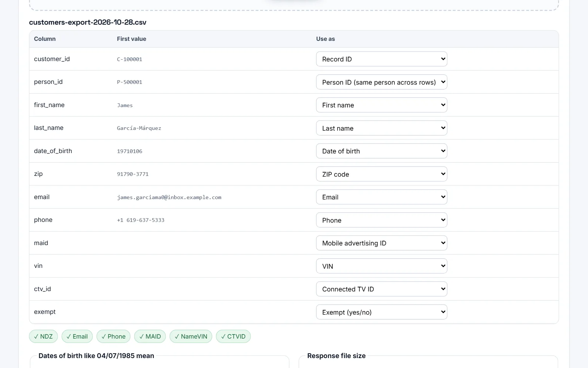Click the NDZ checkmark badge
Image resolution: width=588 pixels, height=368 pixels.
coord(43,336)
